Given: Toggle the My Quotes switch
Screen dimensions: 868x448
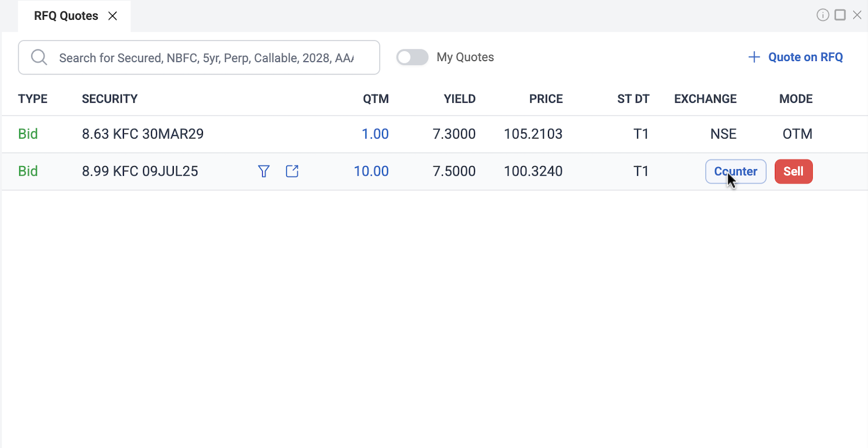Looking at the screenshot, I should (412, 57).
